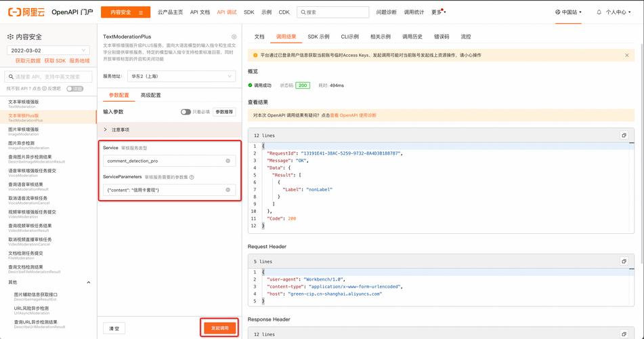
Task: Open the 流控 tab
Action: coord(466,37)
